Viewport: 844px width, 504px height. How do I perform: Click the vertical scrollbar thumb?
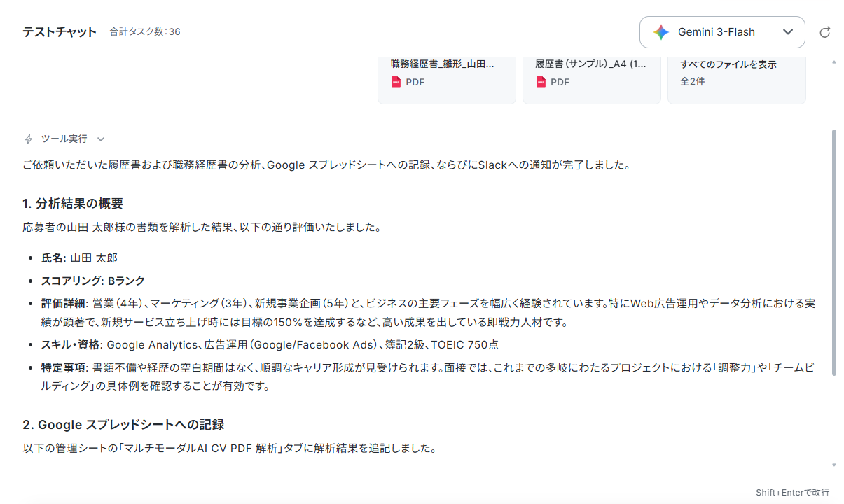coord(833,253)
